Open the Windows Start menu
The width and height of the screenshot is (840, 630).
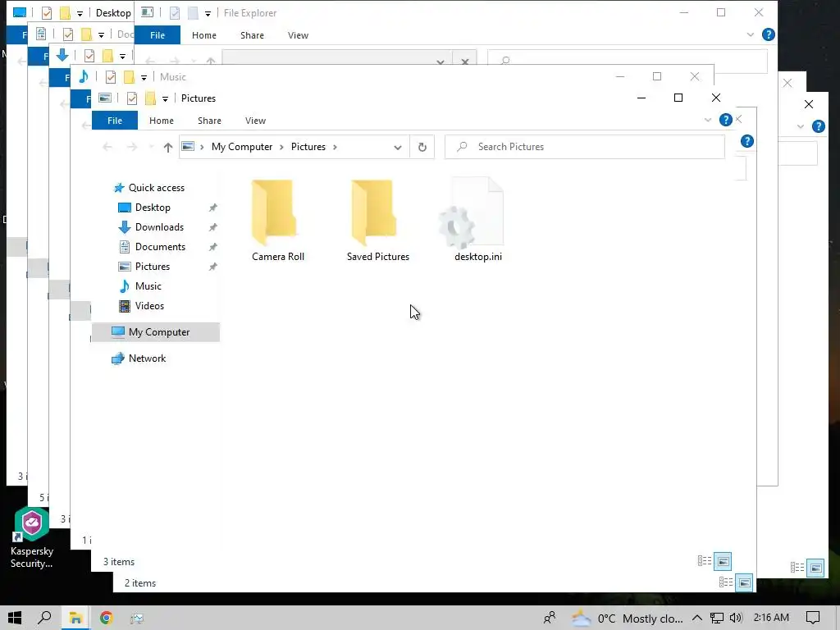point(15,618)
